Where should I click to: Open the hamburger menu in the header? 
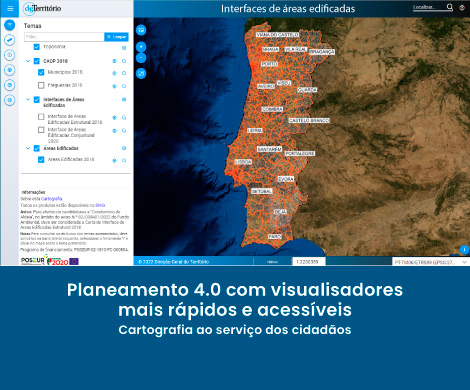click(10, 8)
